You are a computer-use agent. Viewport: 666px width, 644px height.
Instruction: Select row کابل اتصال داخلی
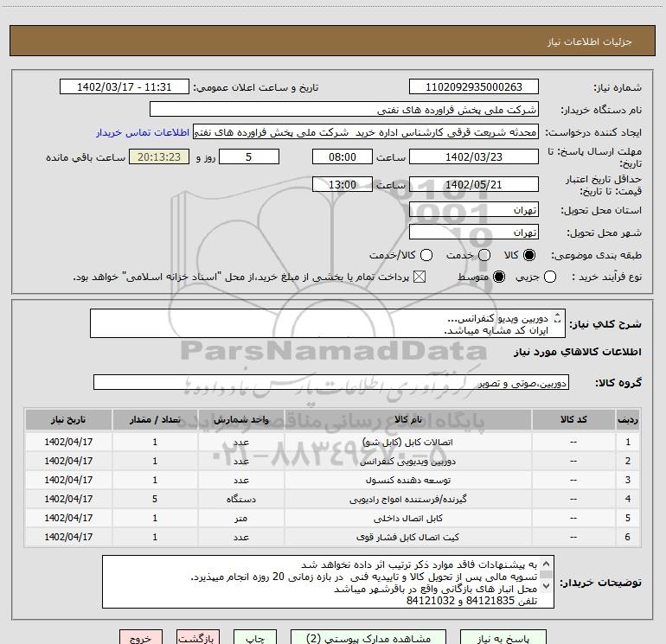[x=333, y=519]
